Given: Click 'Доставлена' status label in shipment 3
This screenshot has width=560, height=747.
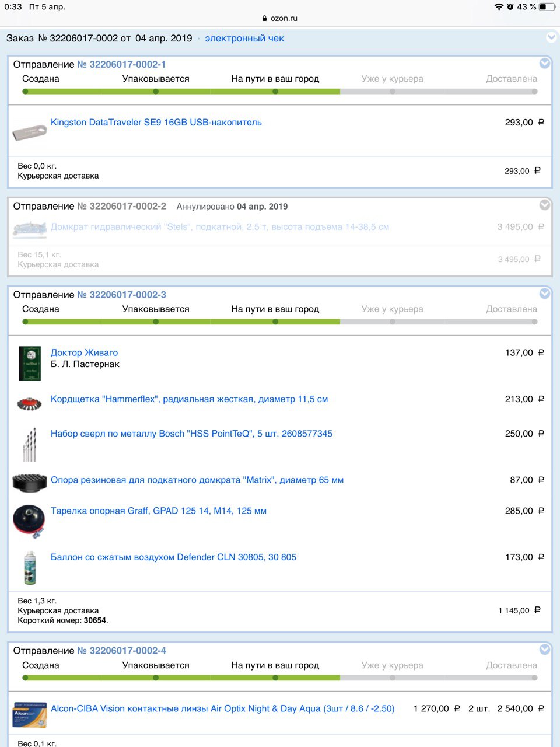Looking at the screenshot, I should [x=512, y=309].
